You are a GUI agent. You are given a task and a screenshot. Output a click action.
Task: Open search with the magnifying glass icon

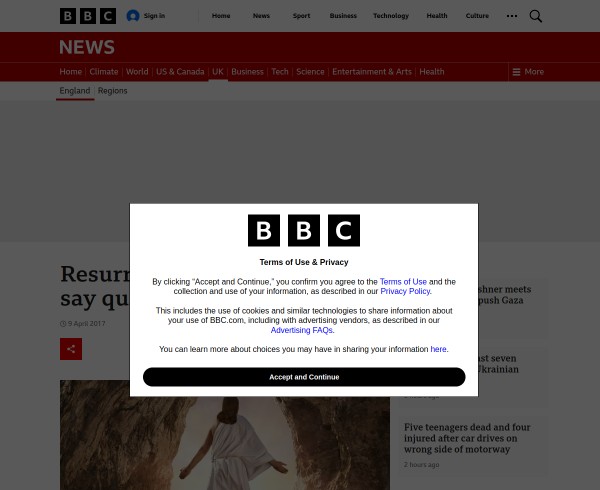[x=535, y=16]
